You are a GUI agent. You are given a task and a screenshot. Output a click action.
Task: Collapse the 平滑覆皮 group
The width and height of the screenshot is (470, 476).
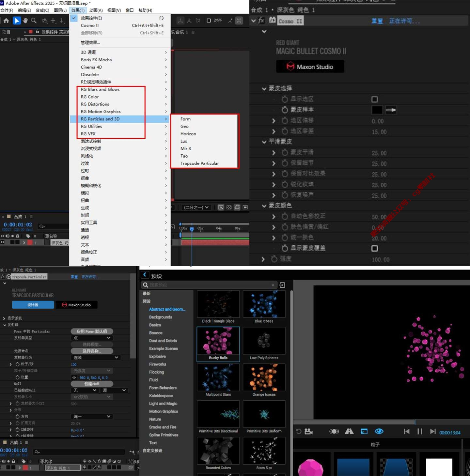tap(264, 142)
